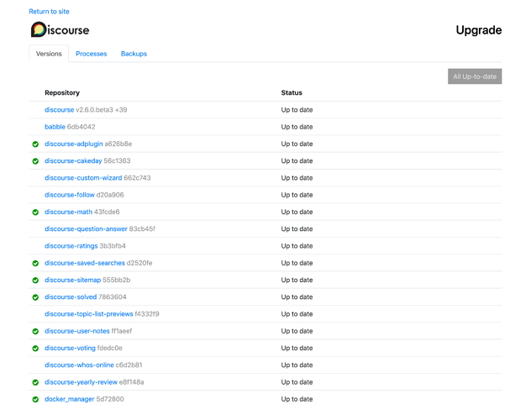Open the discourse-voting repository link
This screenshot has width=531, height=420.
click(x=70, y=348)
